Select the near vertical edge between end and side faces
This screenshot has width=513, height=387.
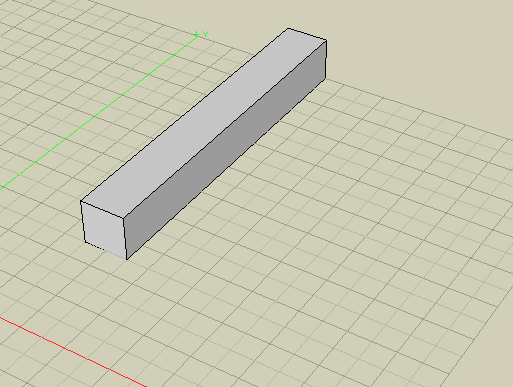125,239
